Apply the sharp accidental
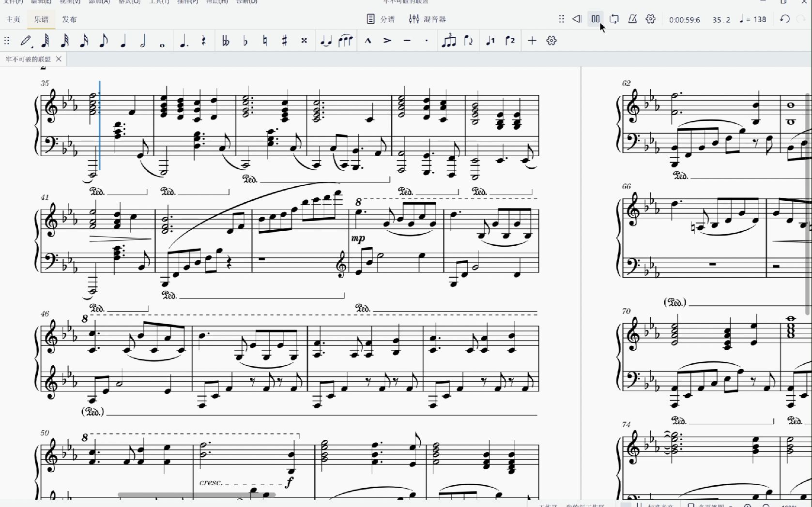 [285, 41]
